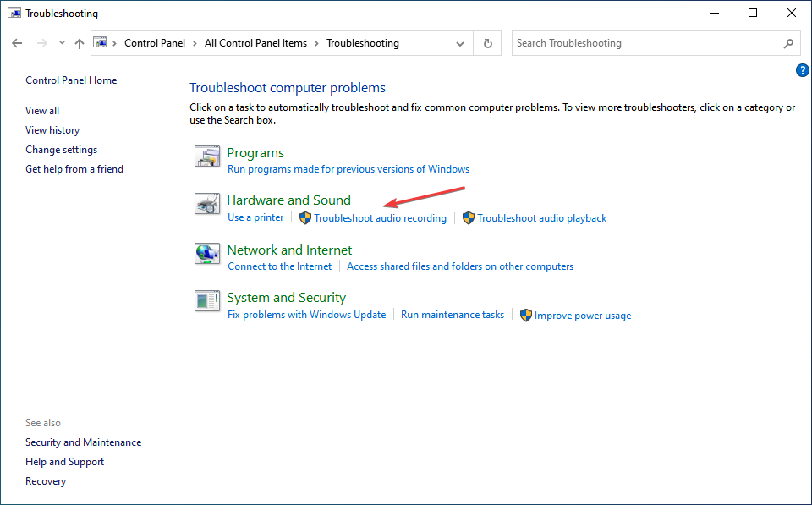
Task: Click the shield icon beside Troubleshoot audio recording
Action: point(305,218)
